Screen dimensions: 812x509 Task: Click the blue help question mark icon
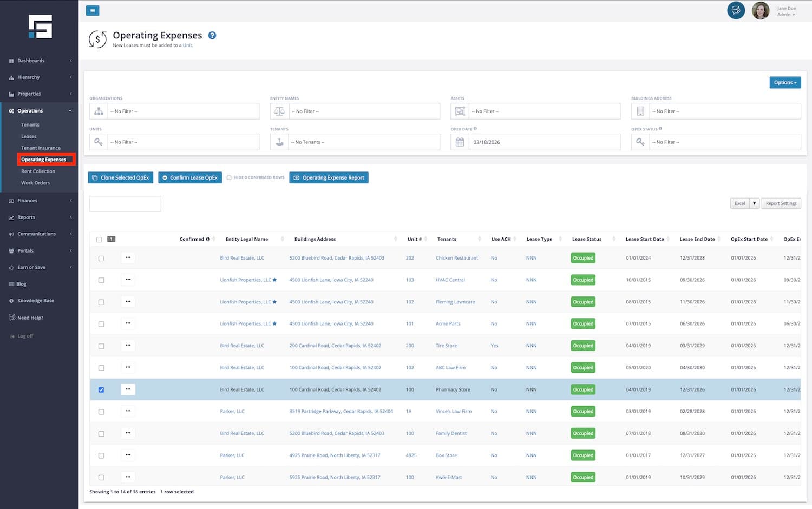click(x=212, y=36)
